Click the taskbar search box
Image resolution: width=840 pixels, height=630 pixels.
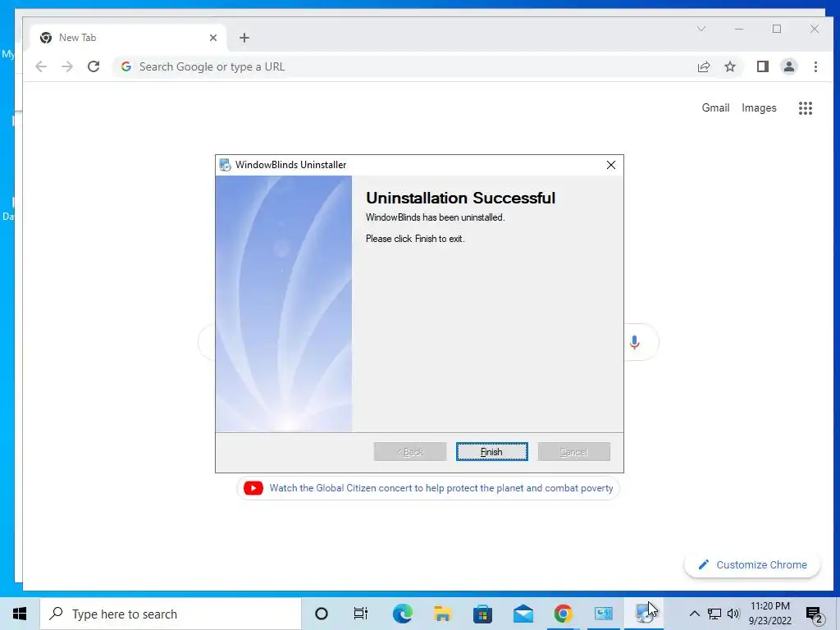point(171,614)
